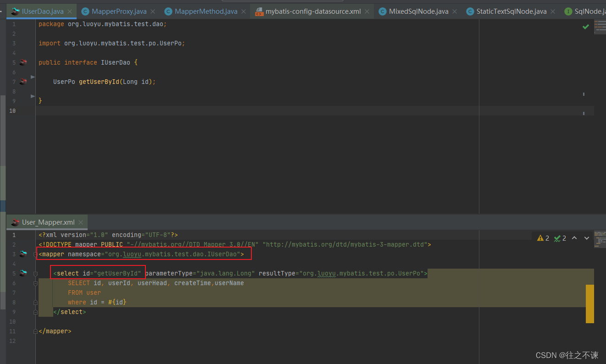Click fold marker at where clause line
The width and height of the screenshot is (606, 364).
(x=35, y=303)
